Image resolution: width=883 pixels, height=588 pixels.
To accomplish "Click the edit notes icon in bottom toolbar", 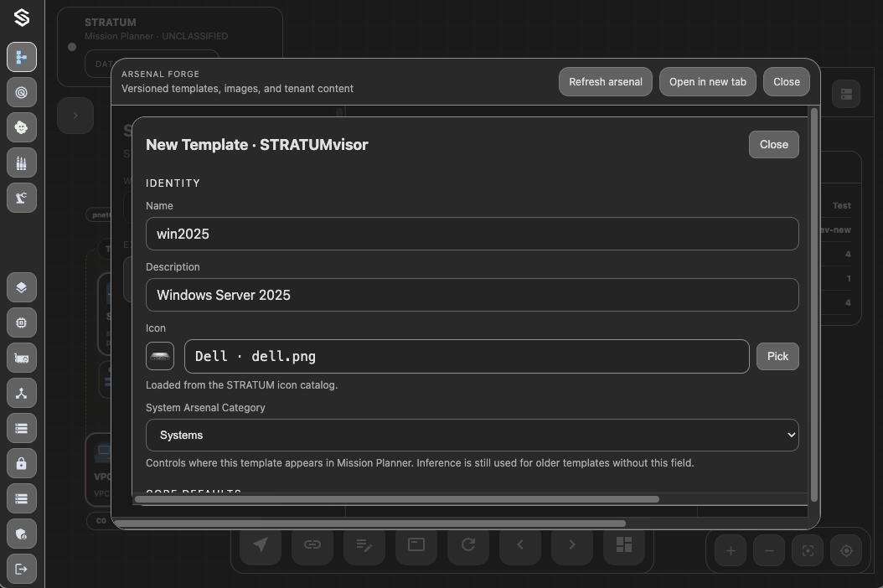I will (x=364, y=544).
